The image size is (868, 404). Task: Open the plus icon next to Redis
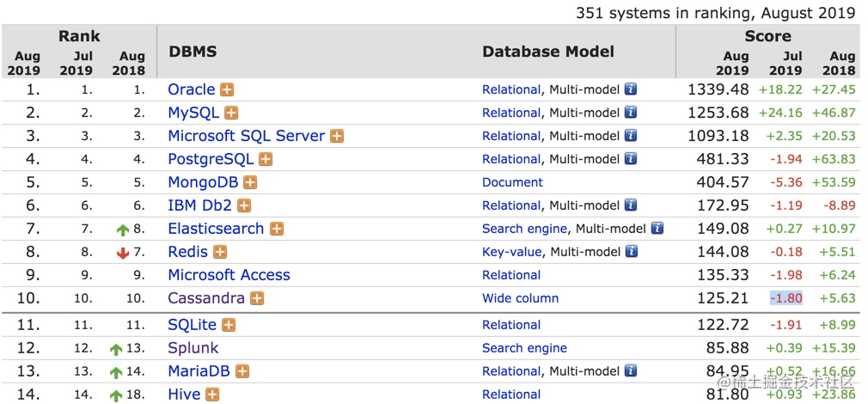pos(220,253)
